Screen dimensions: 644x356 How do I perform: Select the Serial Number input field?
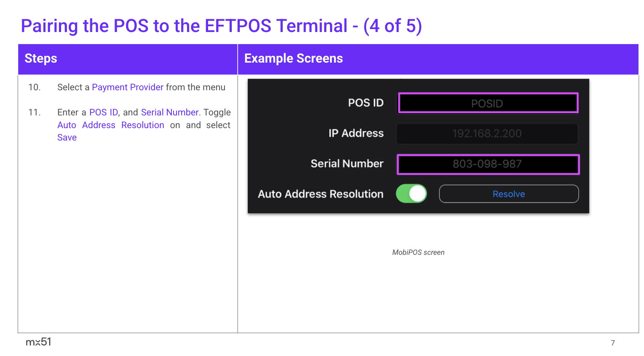488,164
